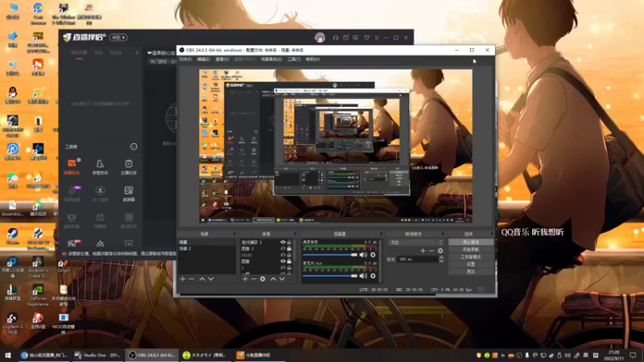Toggle visibility of 11111 source

click(283, 255)
